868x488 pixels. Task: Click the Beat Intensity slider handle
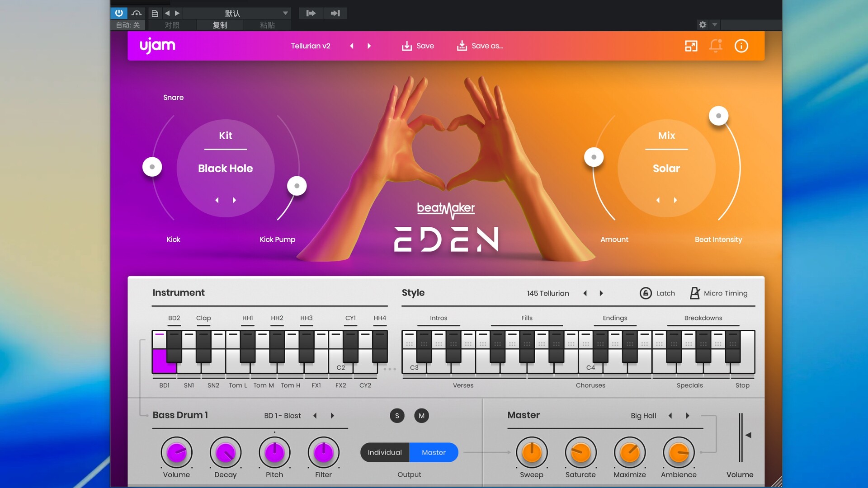[718, 116]
